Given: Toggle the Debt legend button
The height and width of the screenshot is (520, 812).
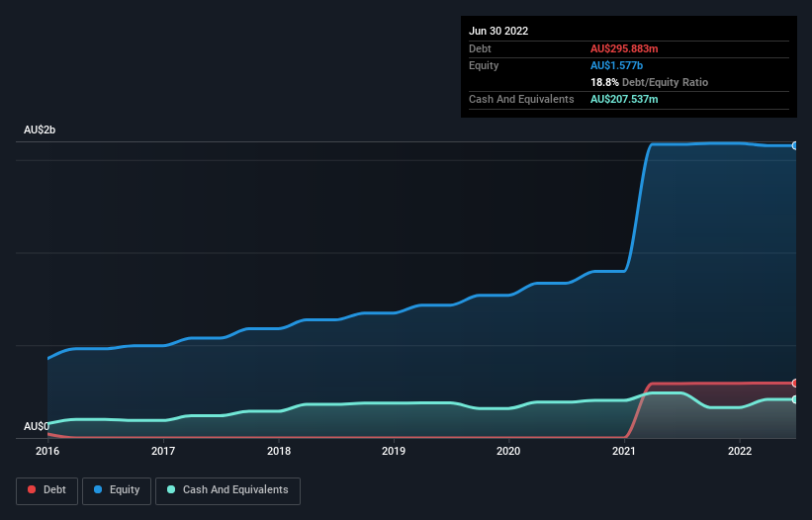Looking at the screenshot, I should 46,490.
